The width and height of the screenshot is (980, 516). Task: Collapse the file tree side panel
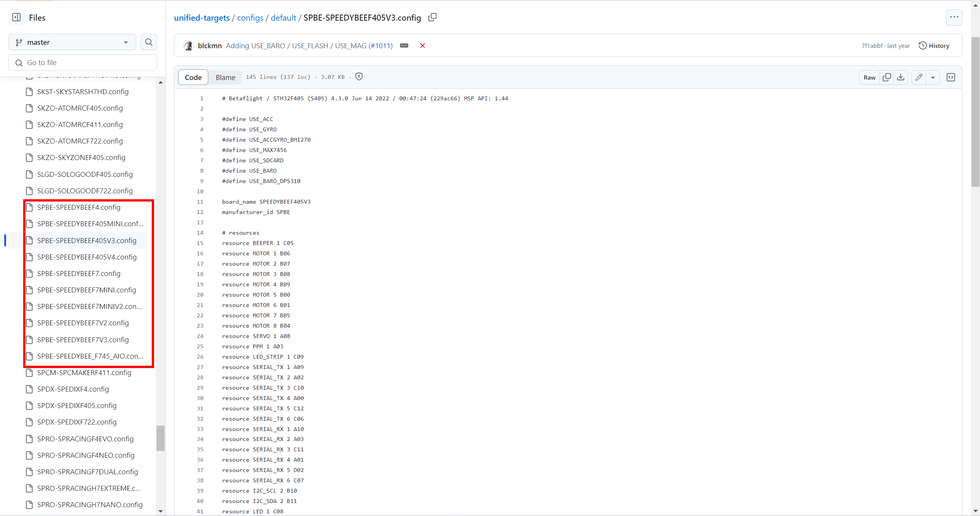[16, 17]
